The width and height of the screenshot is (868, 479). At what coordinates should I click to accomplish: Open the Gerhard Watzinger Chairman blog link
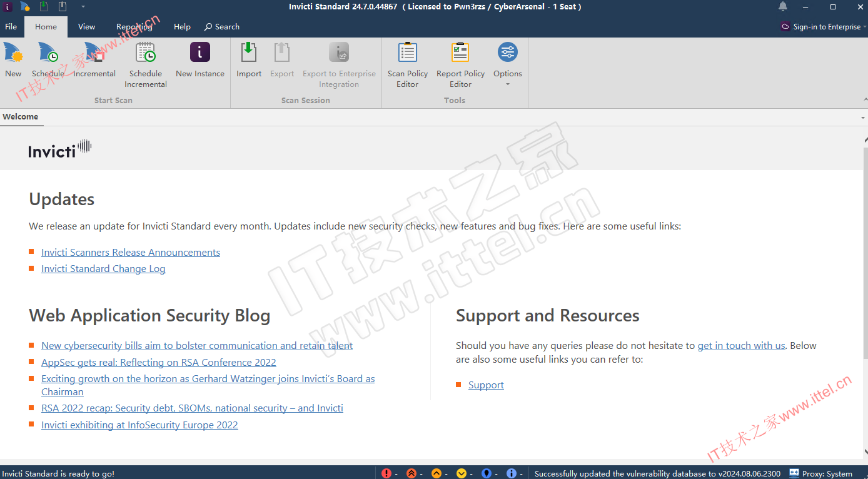[x=208, y=385]
